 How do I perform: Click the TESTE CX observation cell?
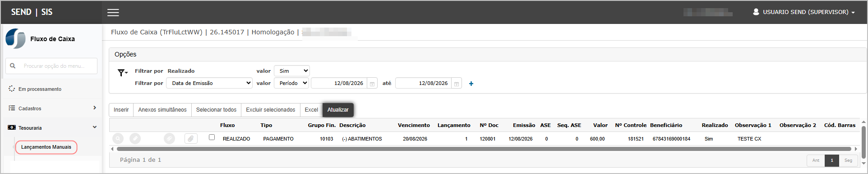[749, 139]
